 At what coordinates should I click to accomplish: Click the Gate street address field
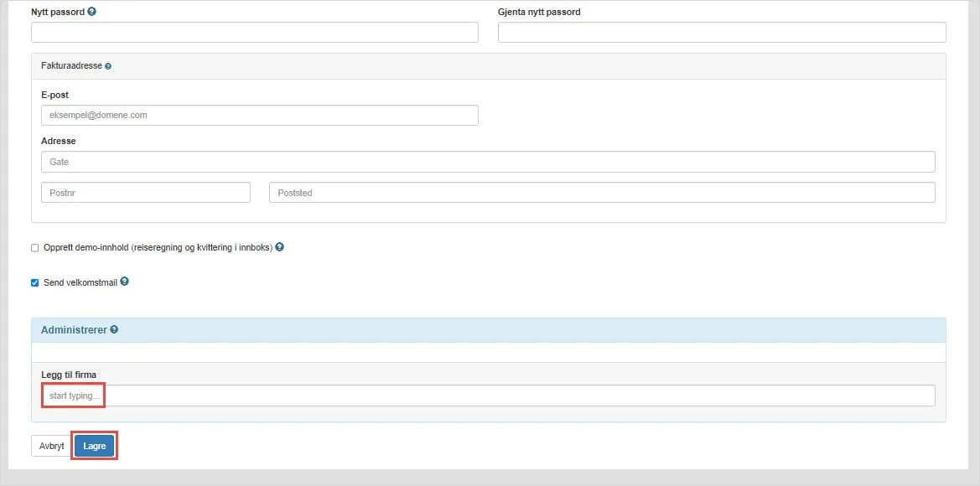tap(487, 162)
